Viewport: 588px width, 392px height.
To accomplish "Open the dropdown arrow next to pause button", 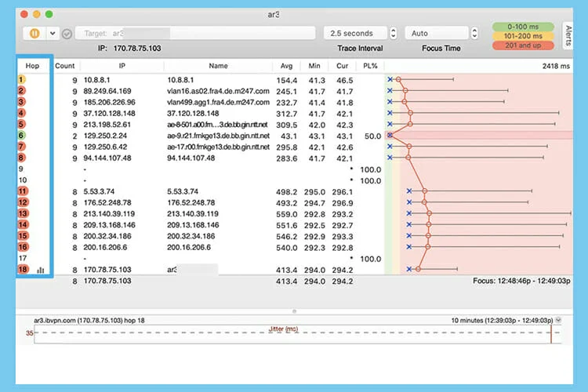I will pos(53,34).
